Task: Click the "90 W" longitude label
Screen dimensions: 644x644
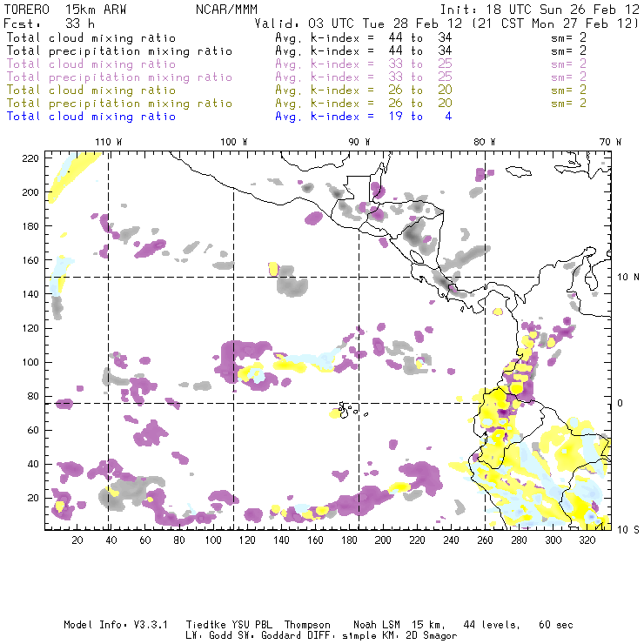Action: point(359,142)
